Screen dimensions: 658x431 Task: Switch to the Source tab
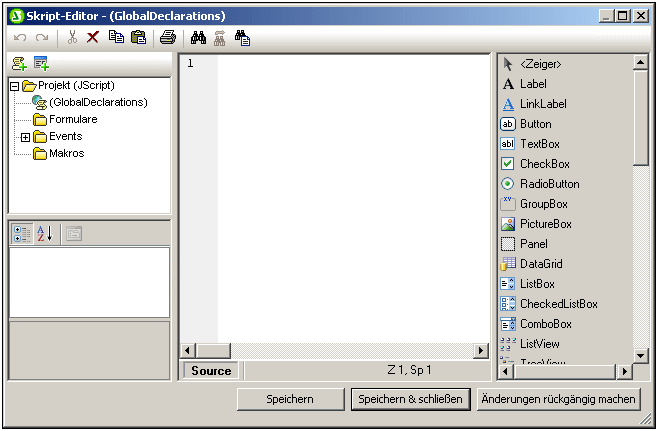tap(211, 371)
